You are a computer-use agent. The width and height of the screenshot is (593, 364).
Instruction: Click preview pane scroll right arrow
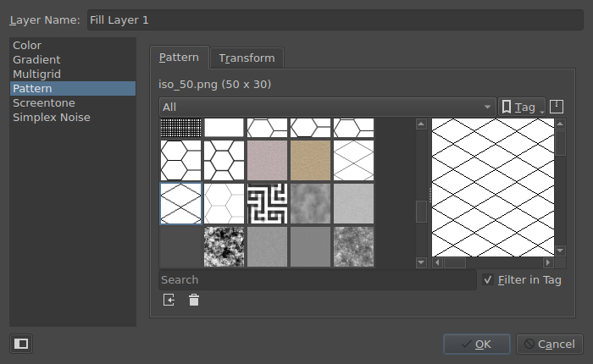pos(548,262)
